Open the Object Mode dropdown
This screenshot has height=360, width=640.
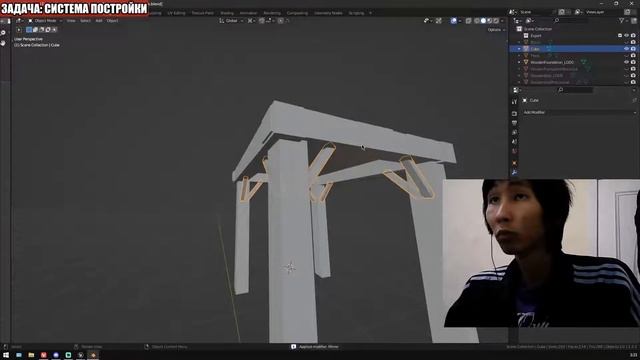[45, 20]
